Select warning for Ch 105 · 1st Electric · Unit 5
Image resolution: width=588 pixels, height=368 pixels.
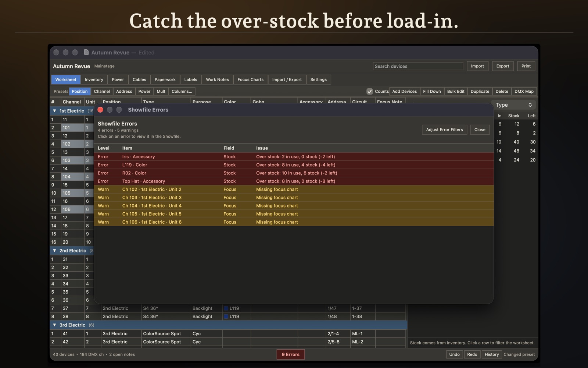coord(294,214)
